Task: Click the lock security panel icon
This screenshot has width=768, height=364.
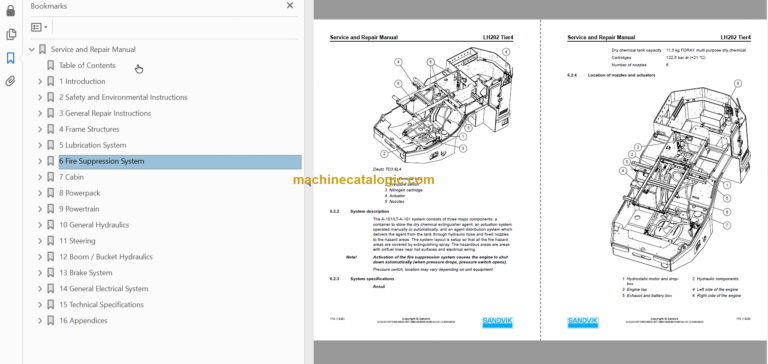Action: click(x=10, y=10)
